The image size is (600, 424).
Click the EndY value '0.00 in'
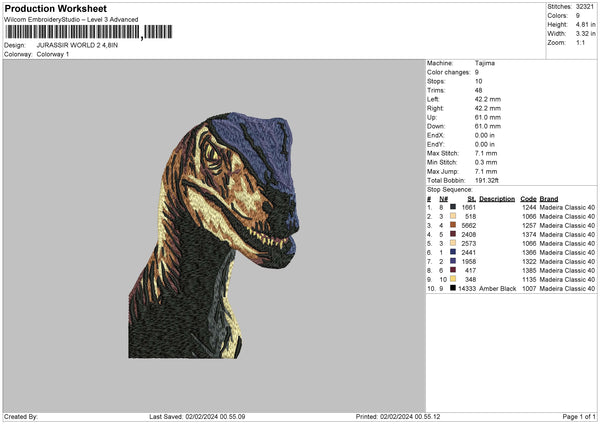(484, 144)
